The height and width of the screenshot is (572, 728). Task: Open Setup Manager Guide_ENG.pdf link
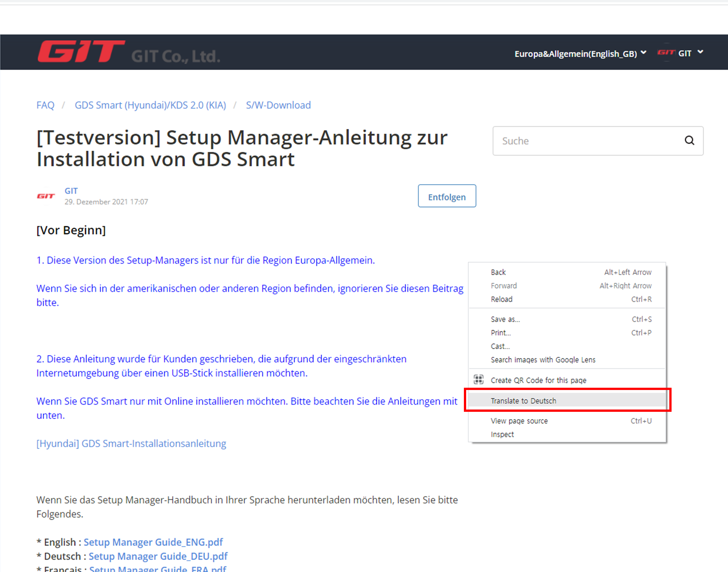pyautogui.click(x=153, y=542)
